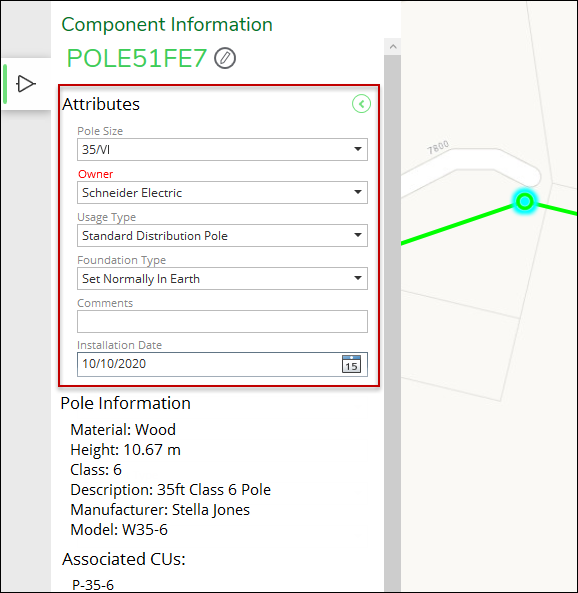Click the scrollbar up arrow
This screenshot has width=578, height=593.
[393, 47]
